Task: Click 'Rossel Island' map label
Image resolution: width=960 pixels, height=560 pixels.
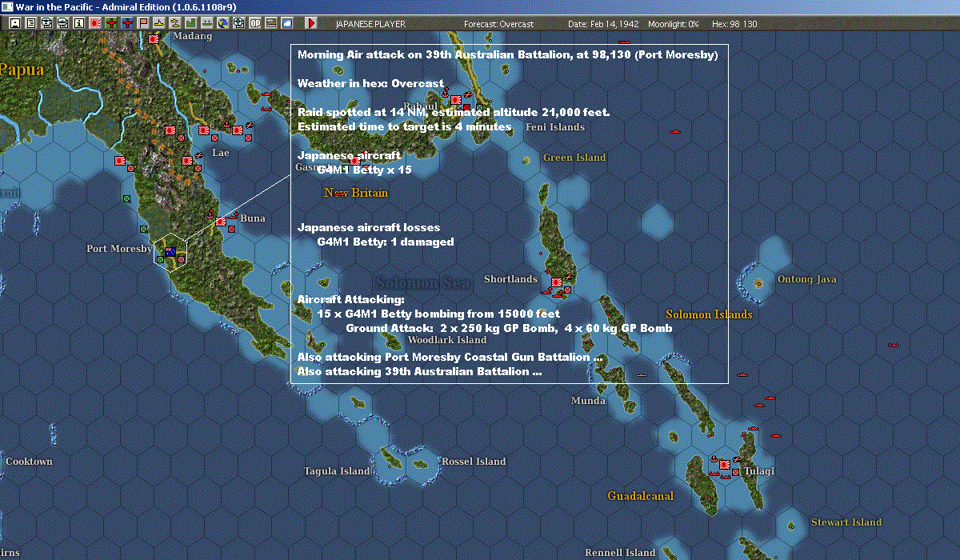Action: point(474,462)
